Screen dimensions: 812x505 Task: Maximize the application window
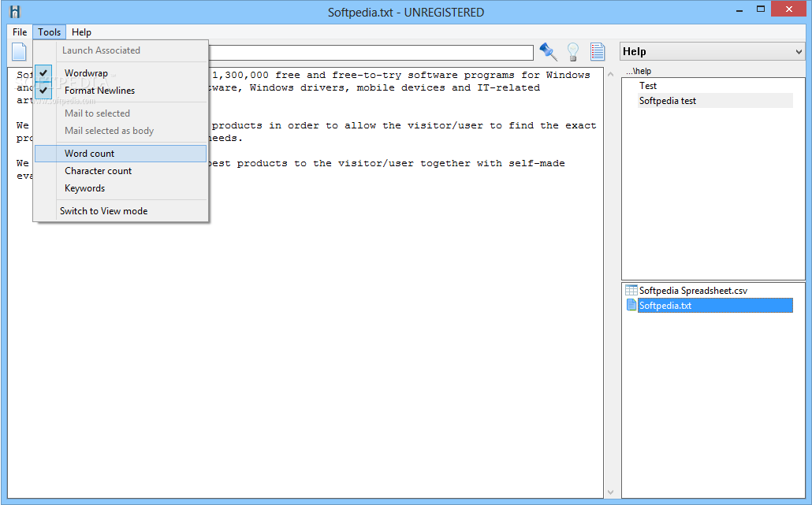point(760,9)
